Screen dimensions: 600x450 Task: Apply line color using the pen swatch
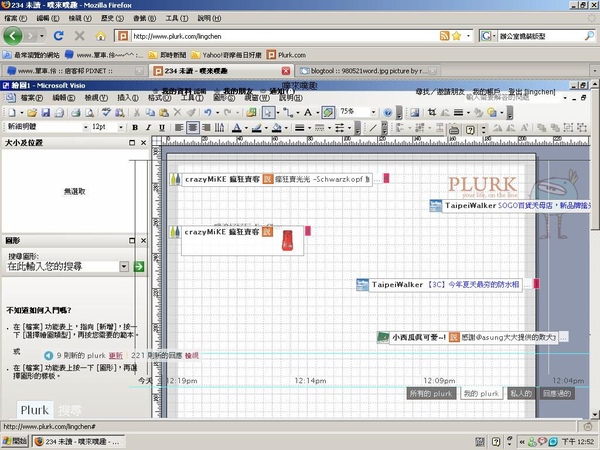[257, 128]
